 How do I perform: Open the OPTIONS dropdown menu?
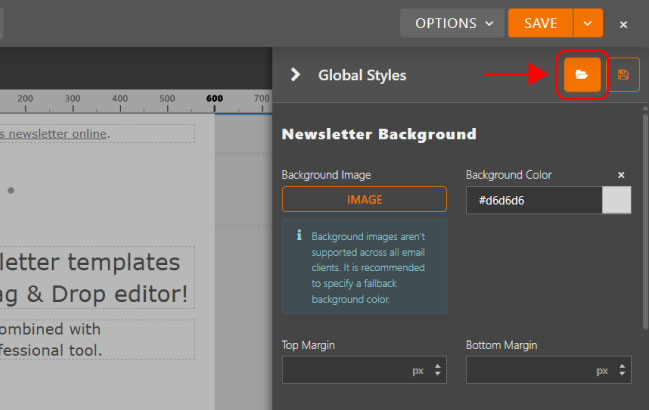(x=453, y=23)
